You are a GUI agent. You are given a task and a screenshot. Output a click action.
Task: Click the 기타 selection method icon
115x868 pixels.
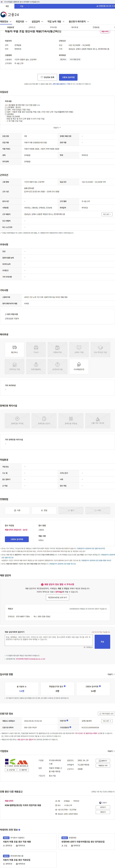point(98,510)
